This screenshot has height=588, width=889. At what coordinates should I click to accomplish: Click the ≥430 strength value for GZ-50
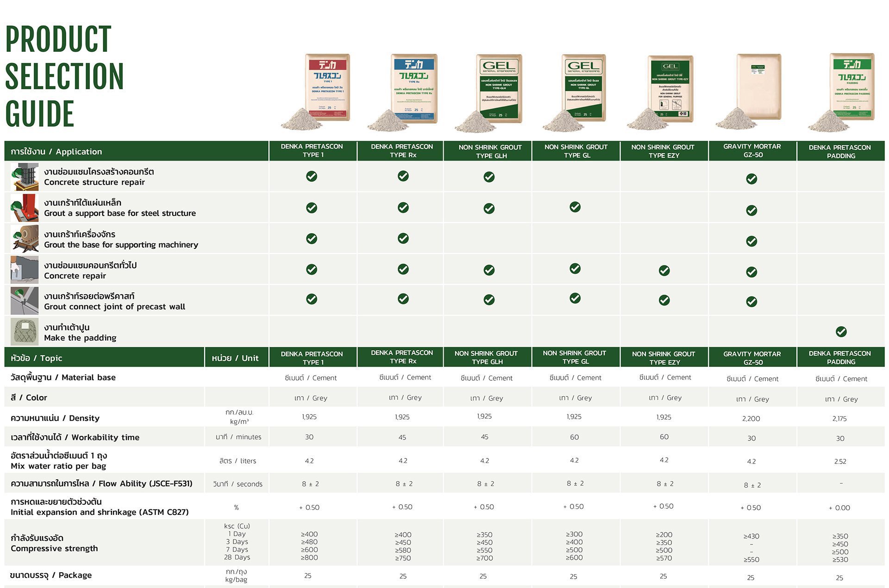pyautogui.click(x=751, y=537)
